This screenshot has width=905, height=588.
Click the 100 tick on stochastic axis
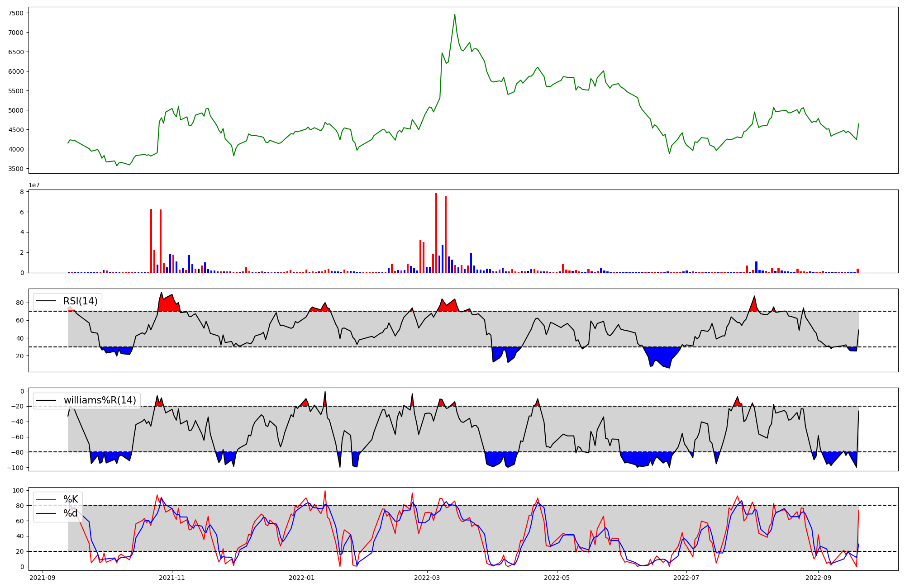(17, 490)
